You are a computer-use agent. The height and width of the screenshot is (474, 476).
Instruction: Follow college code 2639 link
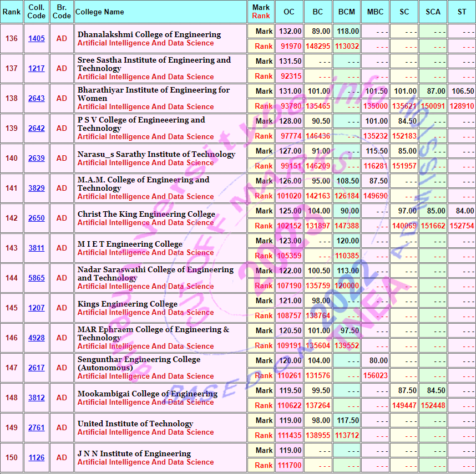tap(37, 159)
